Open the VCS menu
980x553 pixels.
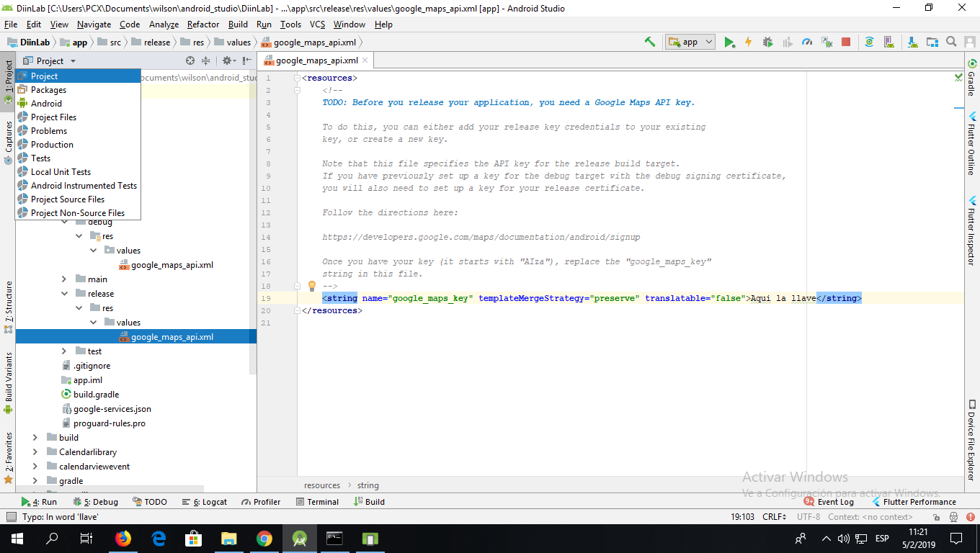[317, 24]
